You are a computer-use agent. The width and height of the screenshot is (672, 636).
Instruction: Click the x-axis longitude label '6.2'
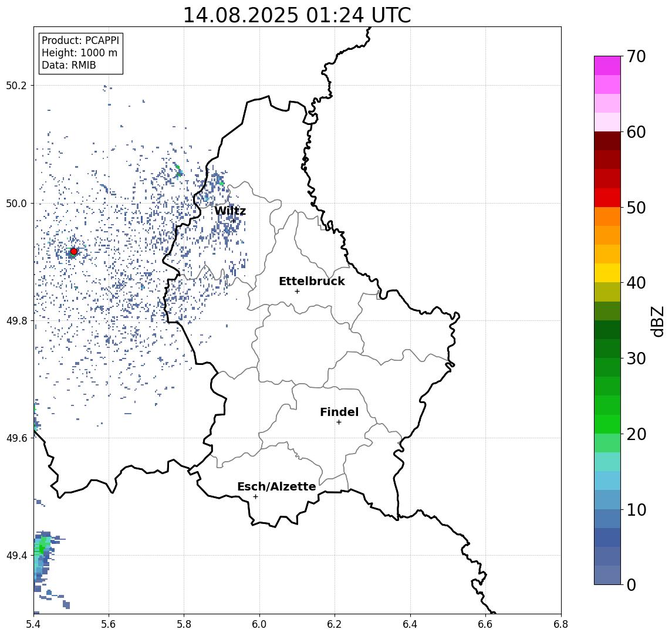(335, 624)
